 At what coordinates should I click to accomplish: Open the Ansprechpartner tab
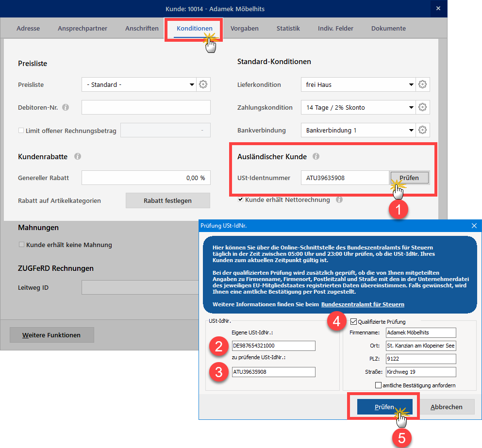pyautogui.click(x=83, y=28)
